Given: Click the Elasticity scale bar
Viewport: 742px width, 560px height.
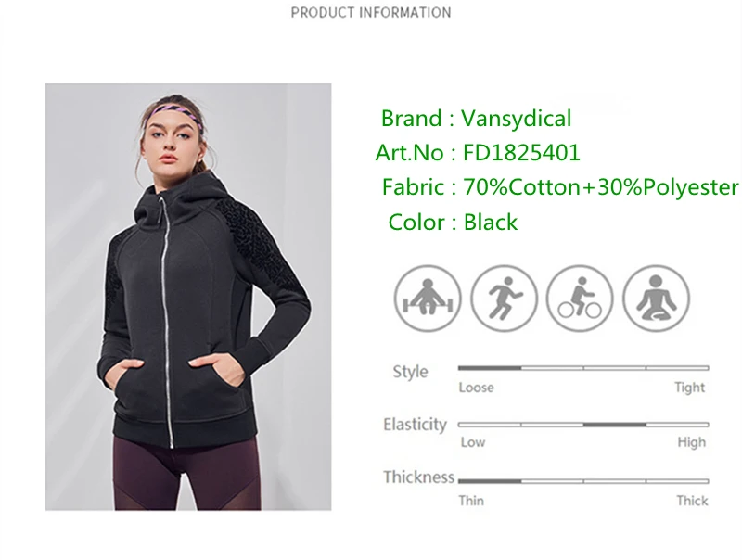Looking at the screenshot, I should (583, 425).
